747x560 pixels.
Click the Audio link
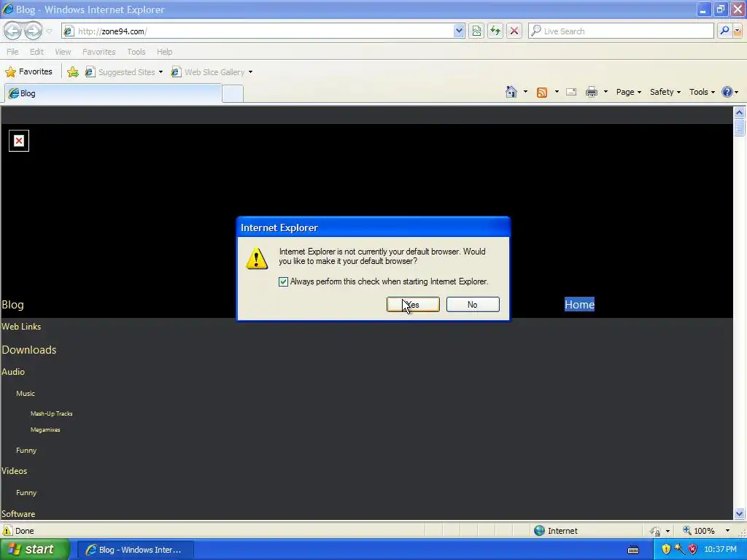[13, 372]
